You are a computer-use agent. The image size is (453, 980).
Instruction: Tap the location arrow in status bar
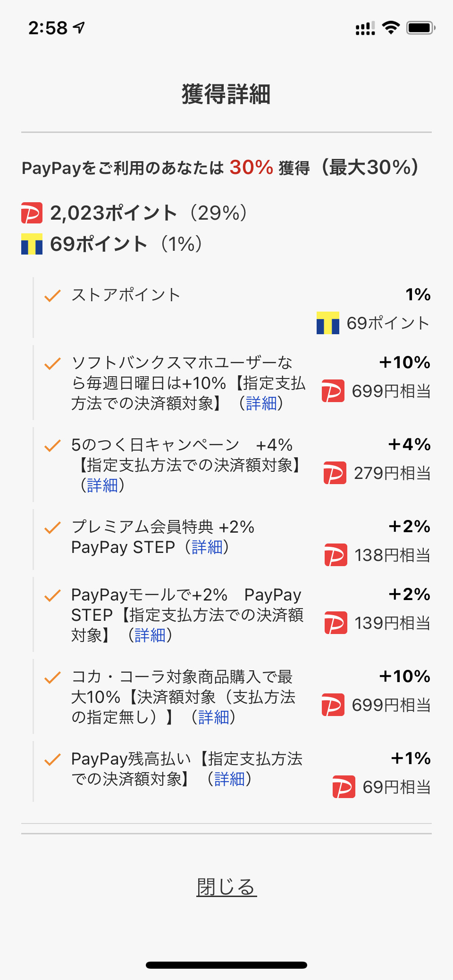point(79,28)
